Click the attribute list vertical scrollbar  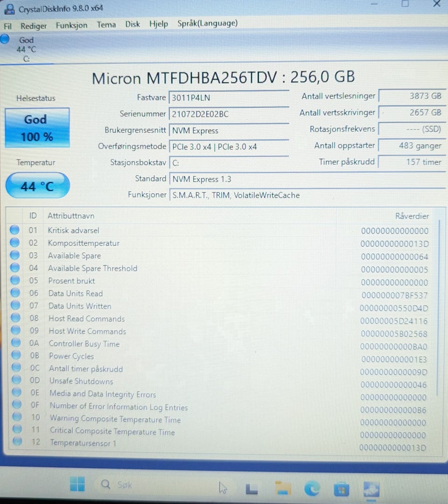tap(438, 308)
